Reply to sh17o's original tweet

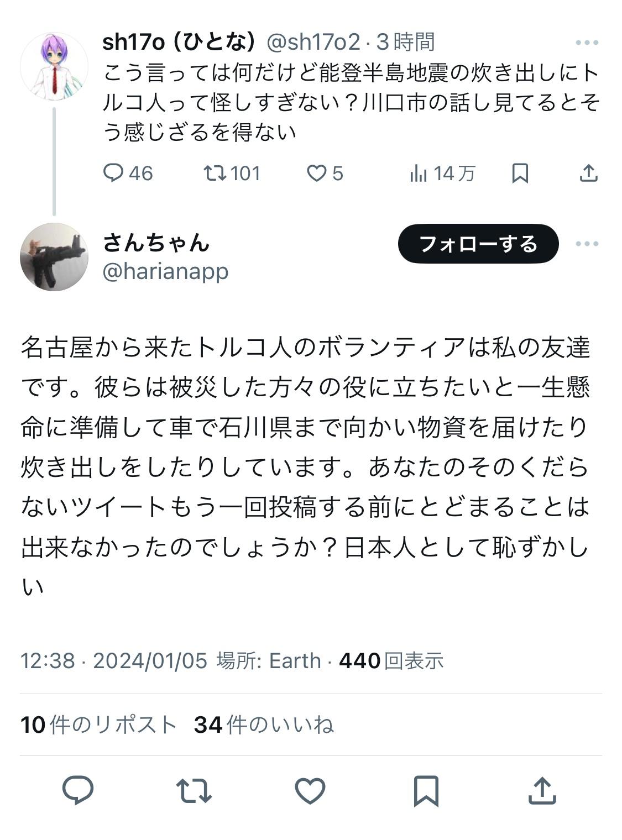coord(114,174)
